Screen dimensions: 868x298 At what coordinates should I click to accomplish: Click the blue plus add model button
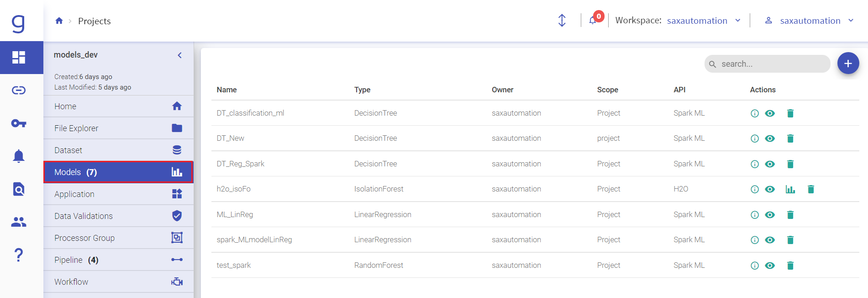(848, 64)
